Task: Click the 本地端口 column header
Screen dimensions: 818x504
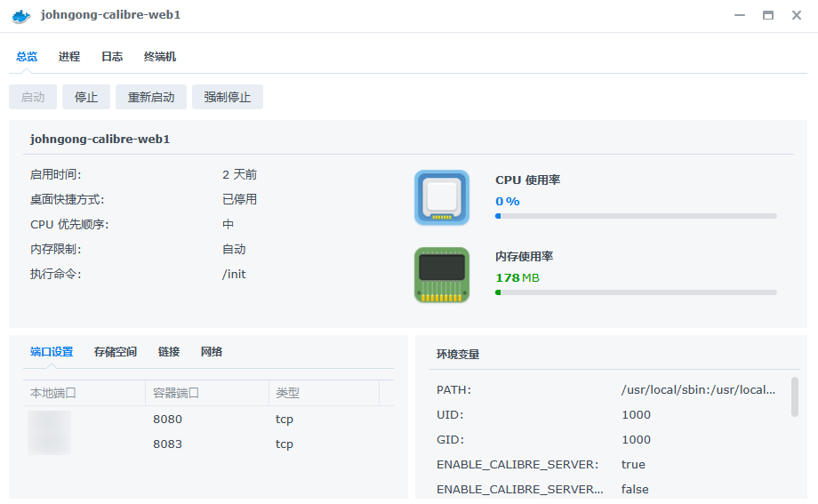Action: click(x=84, y=393)
